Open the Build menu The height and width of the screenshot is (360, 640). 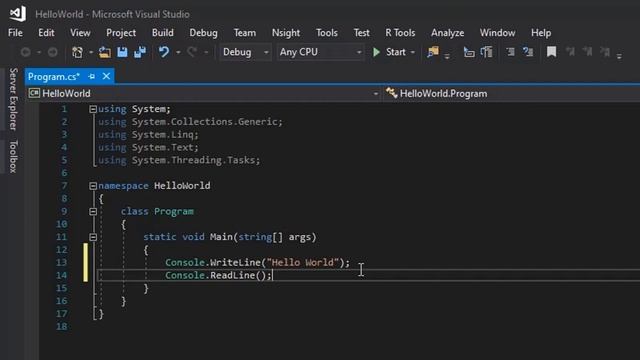point(162,33)
